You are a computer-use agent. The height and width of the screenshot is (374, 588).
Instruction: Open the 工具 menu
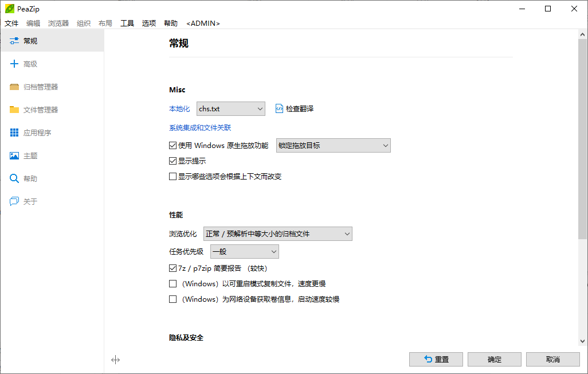coord(127,24)
